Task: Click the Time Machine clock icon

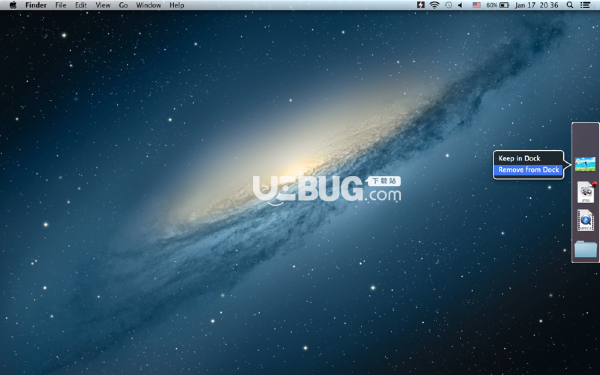Action: coord(448,5)
